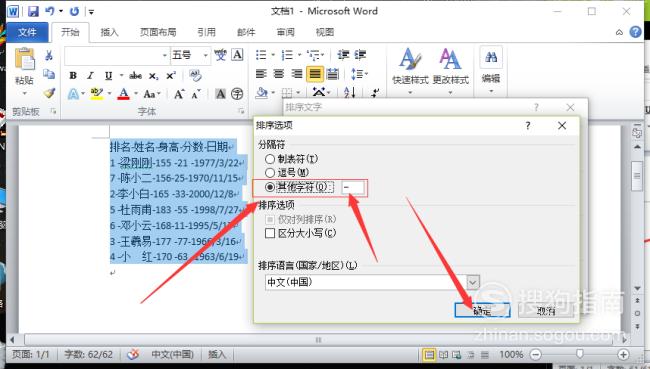This screenshot has width=650, height=369.
Task: Click the Sort A-Z icon
Action: coord(349,92)
